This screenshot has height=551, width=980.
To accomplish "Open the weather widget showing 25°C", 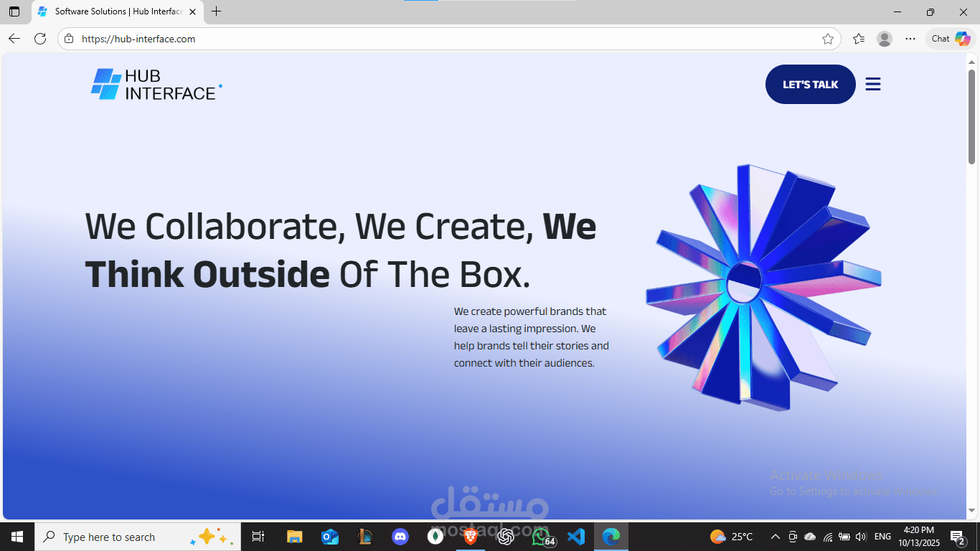I will [x=732, y=537].
